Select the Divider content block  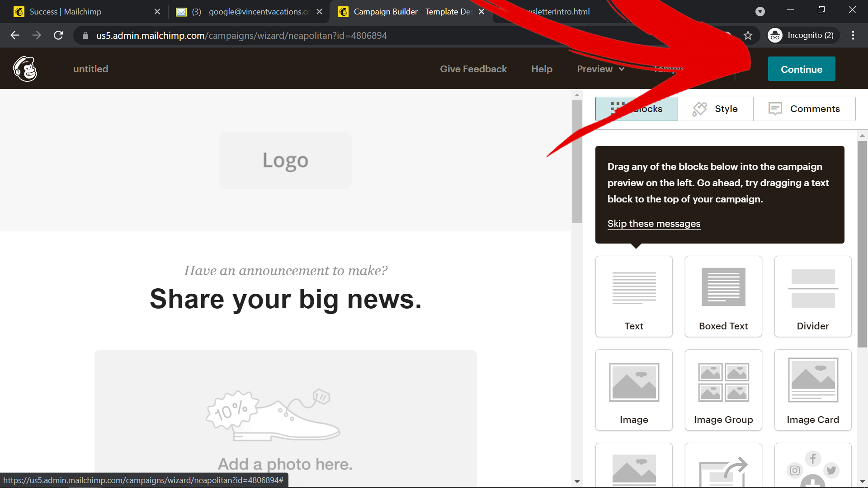tap(813, 296)
